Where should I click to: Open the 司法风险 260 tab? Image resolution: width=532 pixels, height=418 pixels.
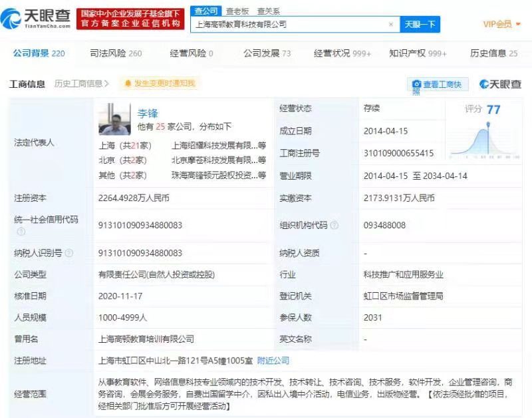116,53
